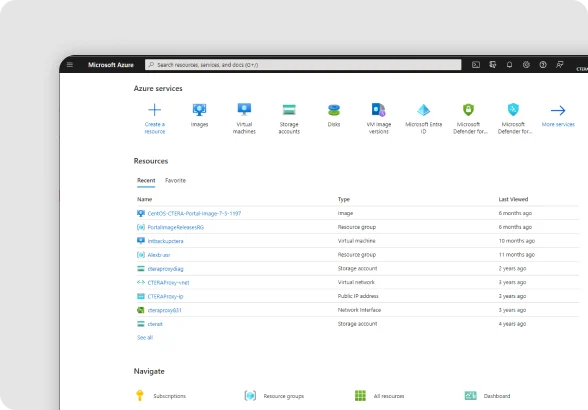Open the Disks service icon
The height and width of the screenshot is (410, 588).
[x=334, y=110]
